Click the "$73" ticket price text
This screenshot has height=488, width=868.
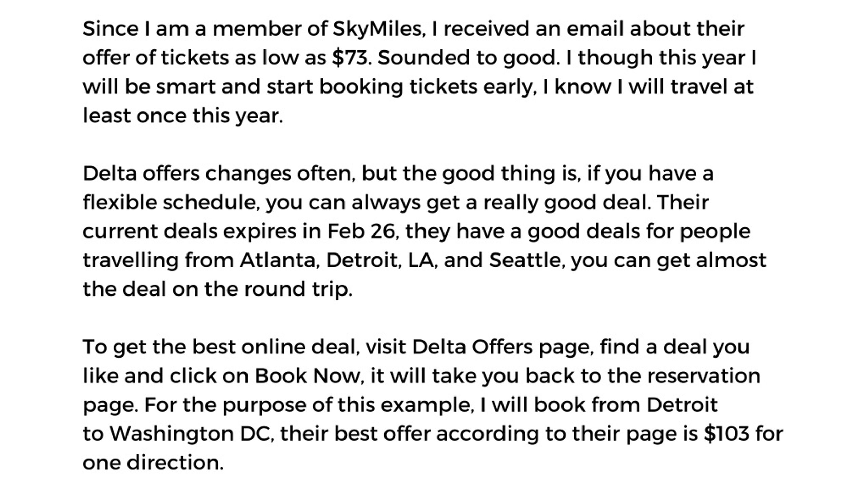tap(350, 58)
